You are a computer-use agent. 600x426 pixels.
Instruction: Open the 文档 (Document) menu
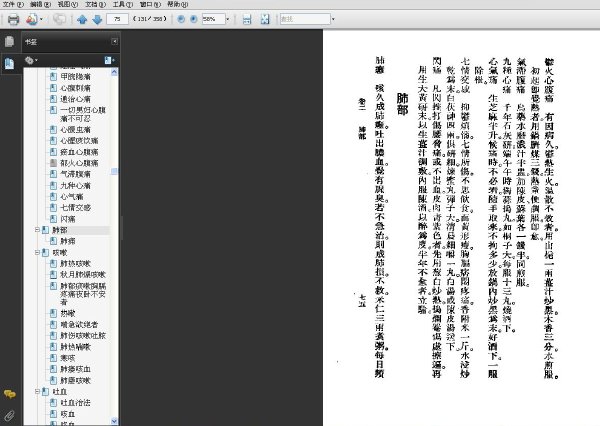point(95,4)
